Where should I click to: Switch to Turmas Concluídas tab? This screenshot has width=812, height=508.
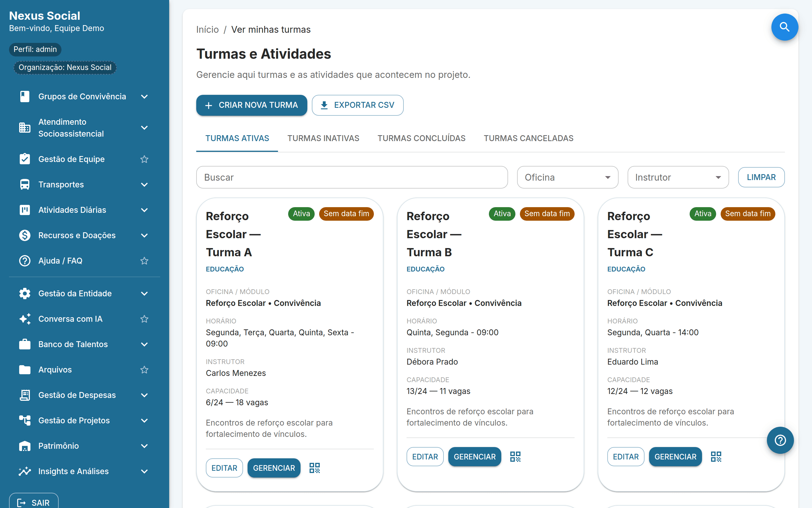(x=421, y=138)
